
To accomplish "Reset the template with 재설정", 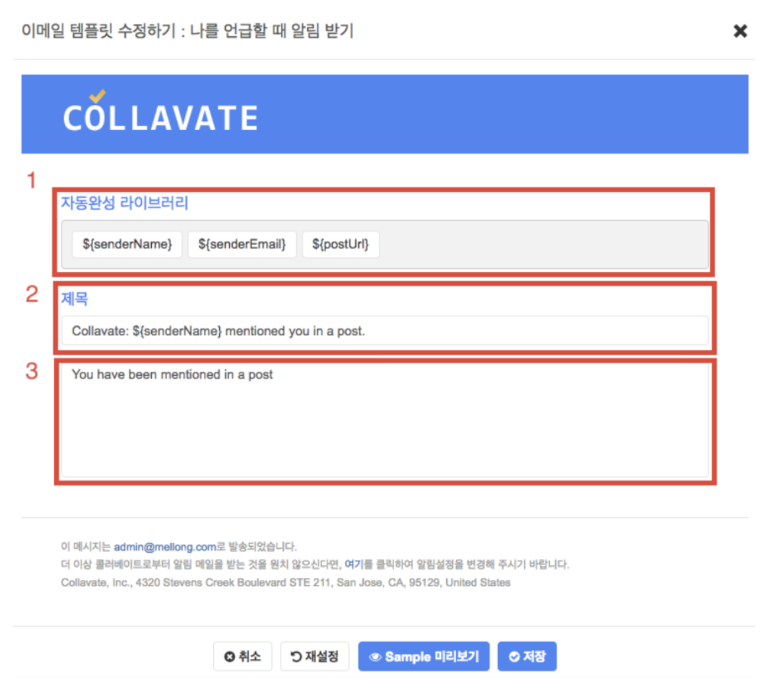I will 315,656.
